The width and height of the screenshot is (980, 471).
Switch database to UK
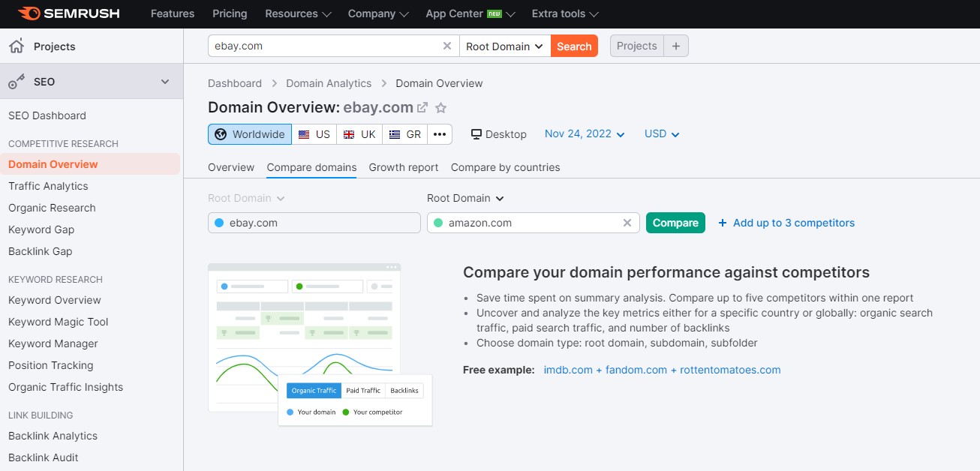[359, 134]
